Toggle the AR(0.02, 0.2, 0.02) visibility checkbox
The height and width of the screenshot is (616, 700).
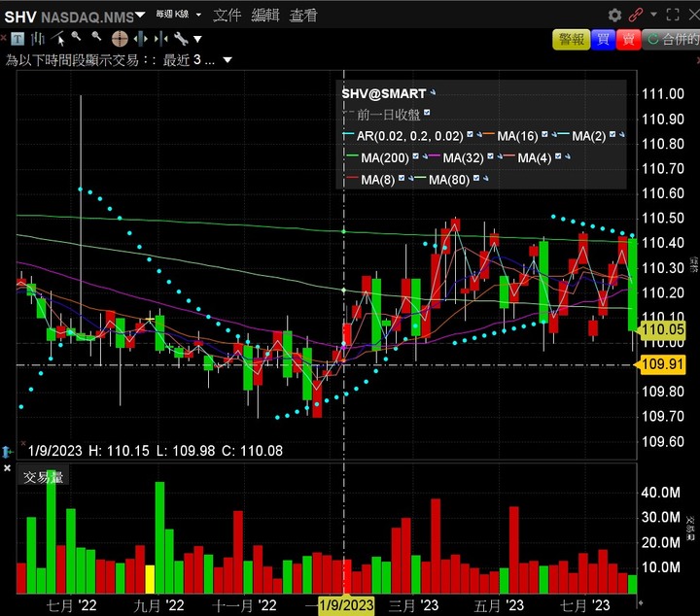pos(470,134)
